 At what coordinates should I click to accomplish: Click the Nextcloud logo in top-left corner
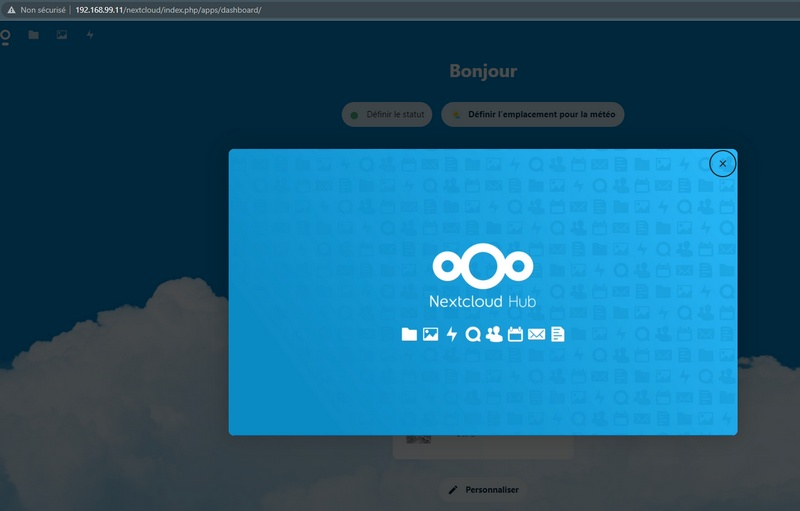5,35
